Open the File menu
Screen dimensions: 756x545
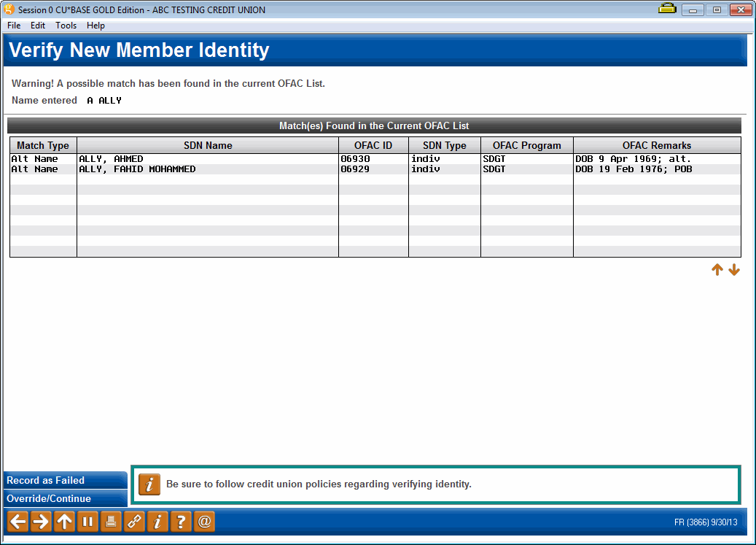pyautogui.click(x=13, y=25)
